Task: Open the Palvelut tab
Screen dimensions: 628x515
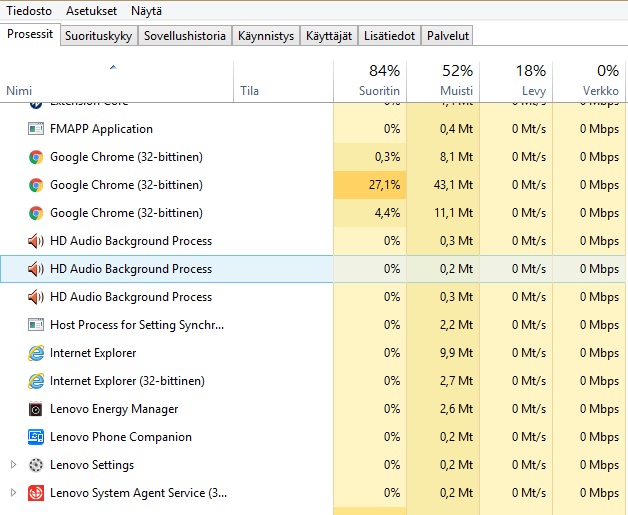Action: click(x=447, y=36)
